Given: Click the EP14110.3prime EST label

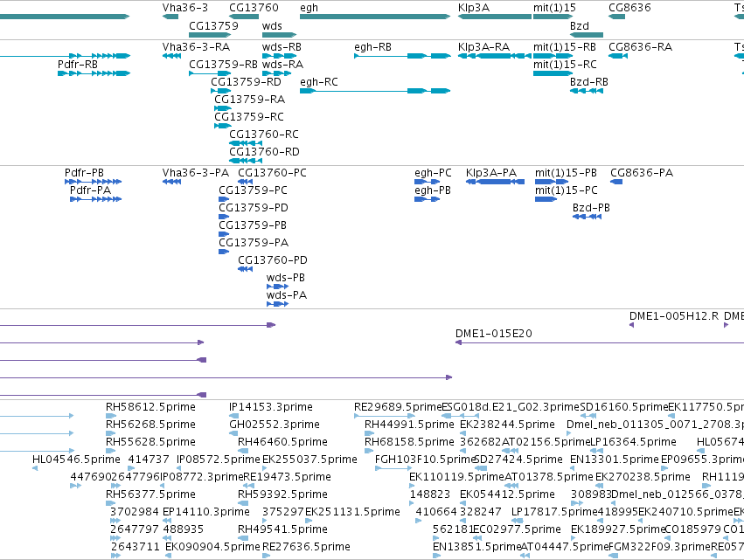Looking at the screenshot, I should point(206,512).
